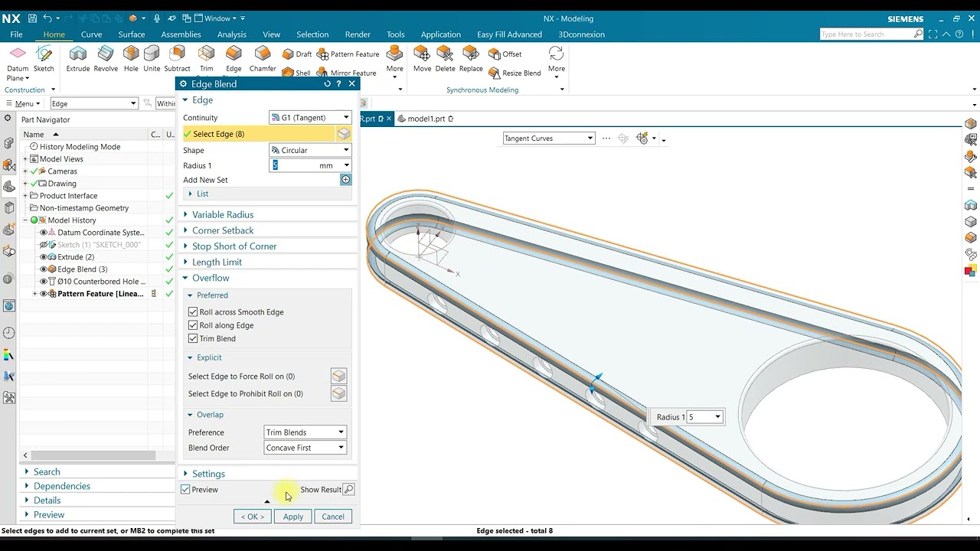Select the Delete face tool

[x=445, y=59]
